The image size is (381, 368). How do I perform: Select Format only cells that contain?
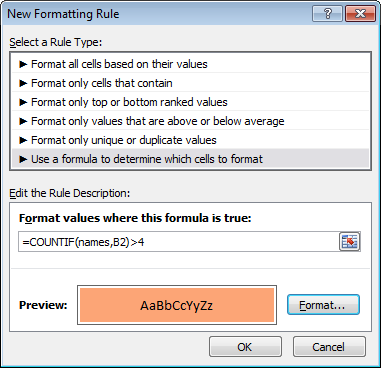(x=191, y=83)
